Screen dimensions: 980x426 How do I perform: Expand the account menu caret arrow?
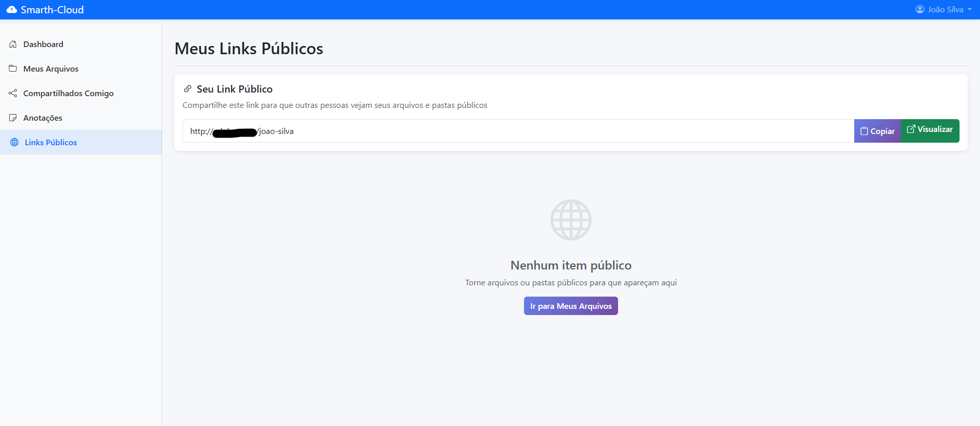[970, 10]
